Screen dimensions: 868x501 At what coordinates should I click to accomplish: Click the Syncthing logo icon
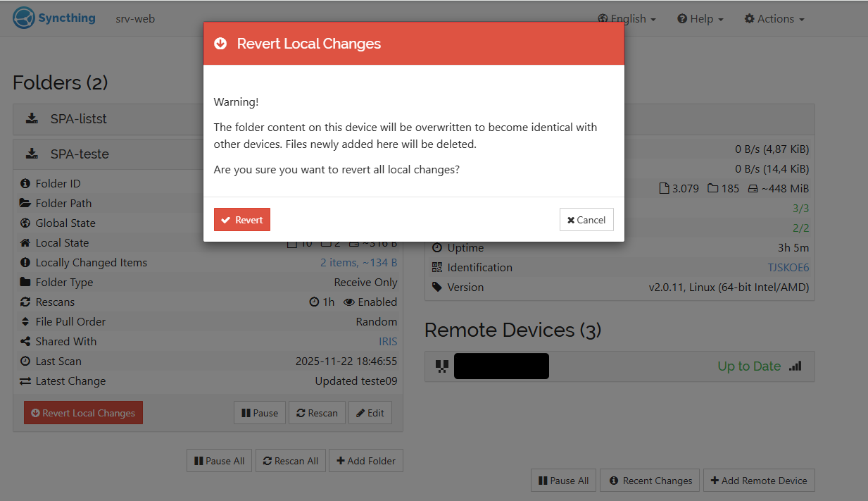[x=24, y=18]
